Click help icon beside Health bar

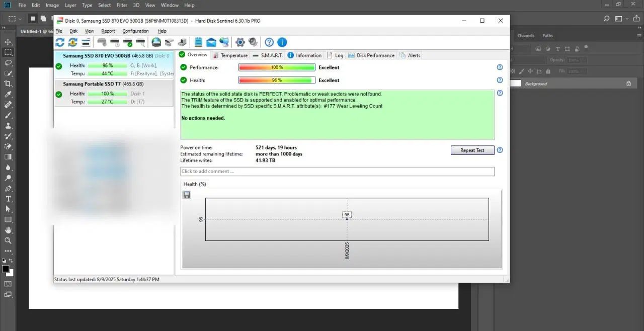500,80
